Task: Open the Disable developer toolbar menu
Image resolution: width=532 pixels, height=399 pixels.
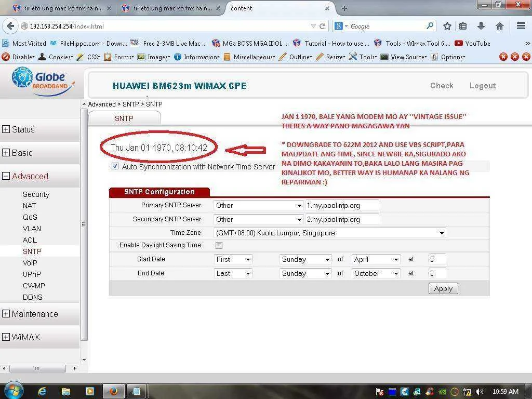Action: pos(18,57)
